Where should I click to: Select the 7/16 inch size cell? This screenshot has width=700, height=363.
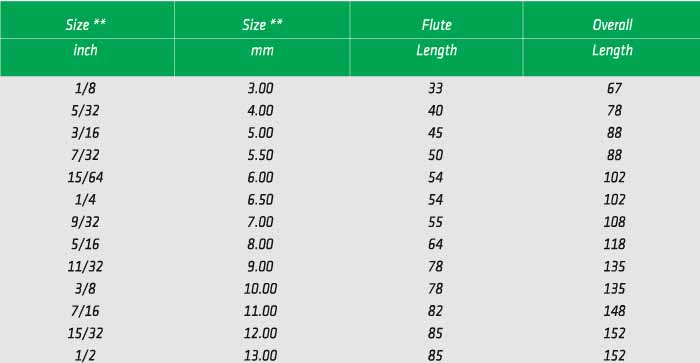(85, 311)
